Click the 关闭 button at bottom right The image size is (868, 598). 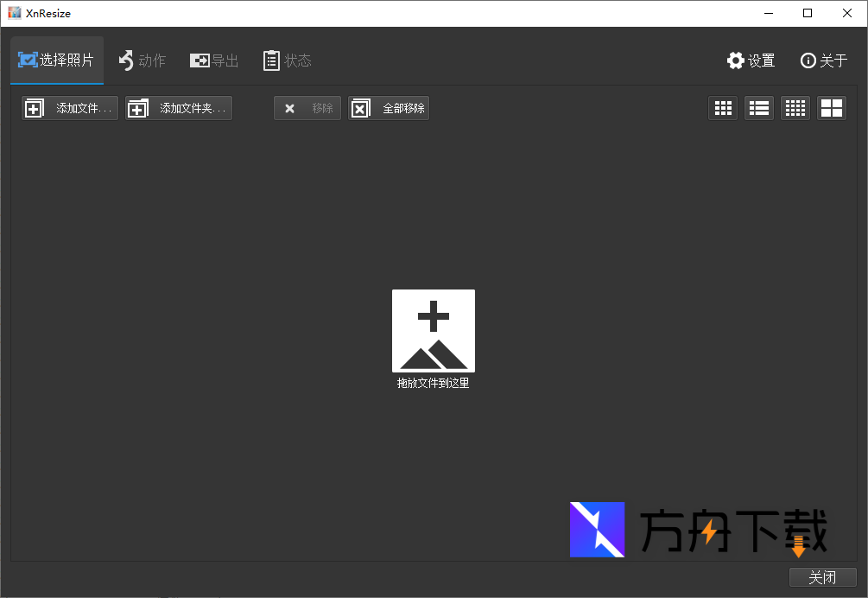tap(822, 576)
